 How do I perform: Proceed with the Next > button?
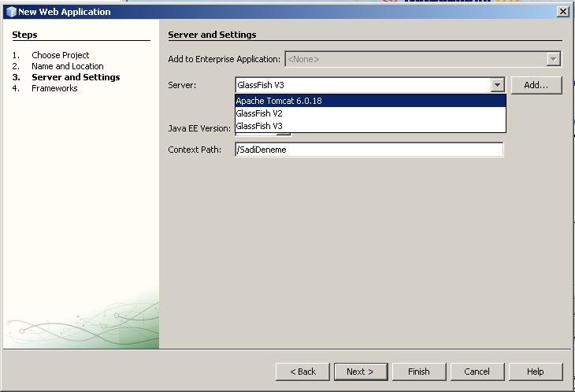pos(361,372)
